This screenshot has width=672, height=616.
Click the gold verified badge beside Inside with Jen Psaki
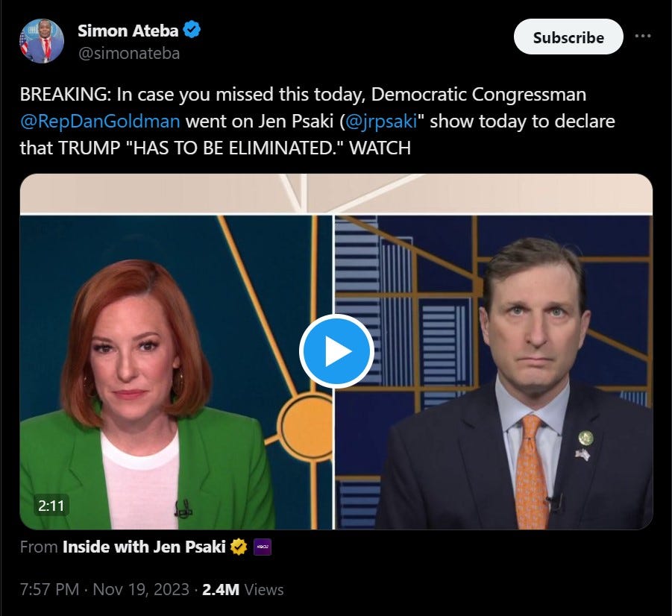239,547
